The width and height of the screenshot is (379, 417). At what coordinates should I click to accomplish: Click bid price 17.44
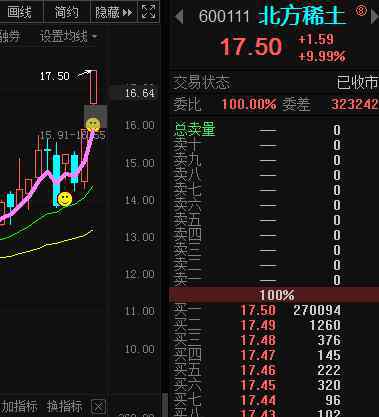tap(258, 400)
